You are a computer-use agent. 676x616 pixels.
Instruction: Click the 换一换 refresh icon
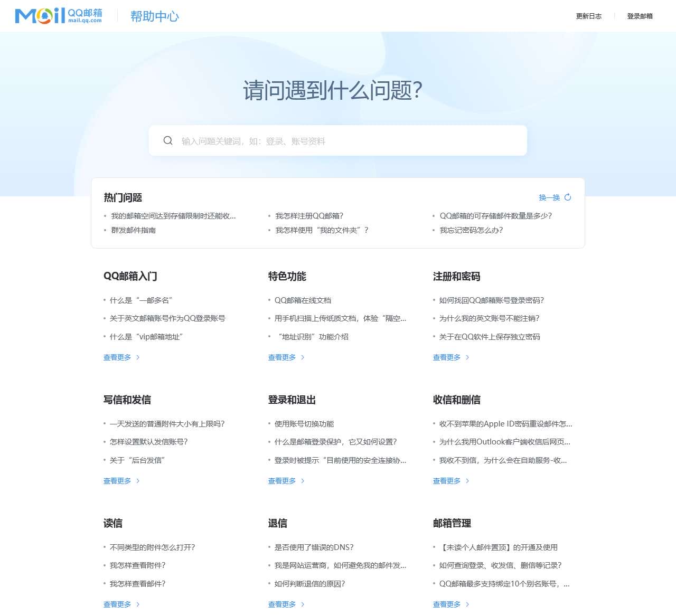pos(568,197)
